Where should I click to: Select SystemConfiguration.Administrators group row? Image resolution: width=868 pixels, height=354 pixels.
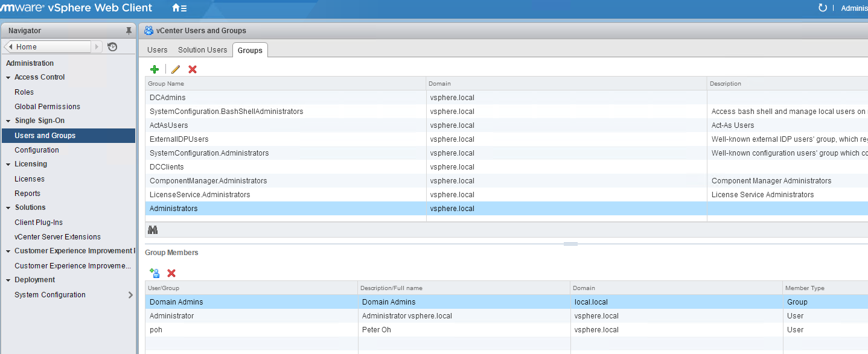point(506,153)
